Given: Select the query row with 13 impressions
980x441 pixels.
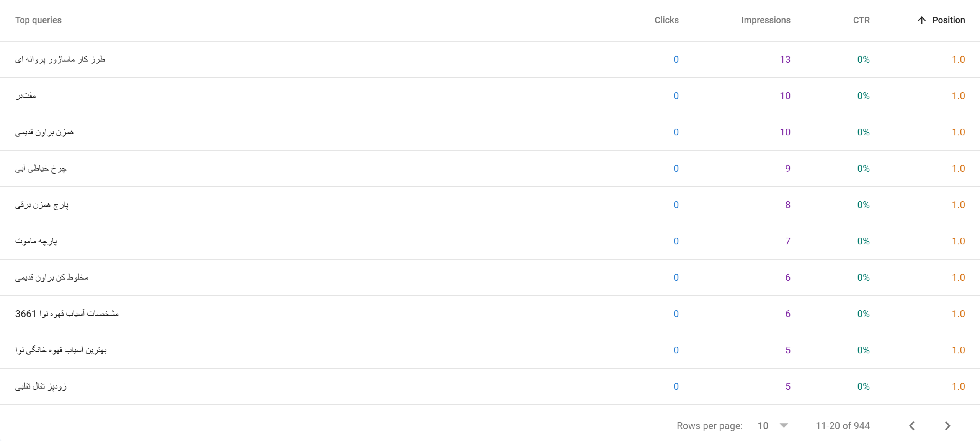Looking at the screenshot, I should [x=490, y=59].
